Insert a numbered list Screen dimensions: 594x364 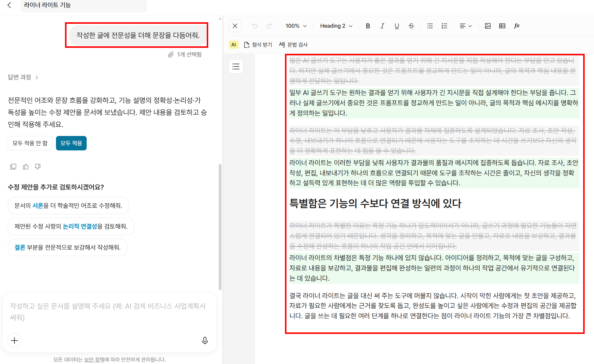coord(444,26)
